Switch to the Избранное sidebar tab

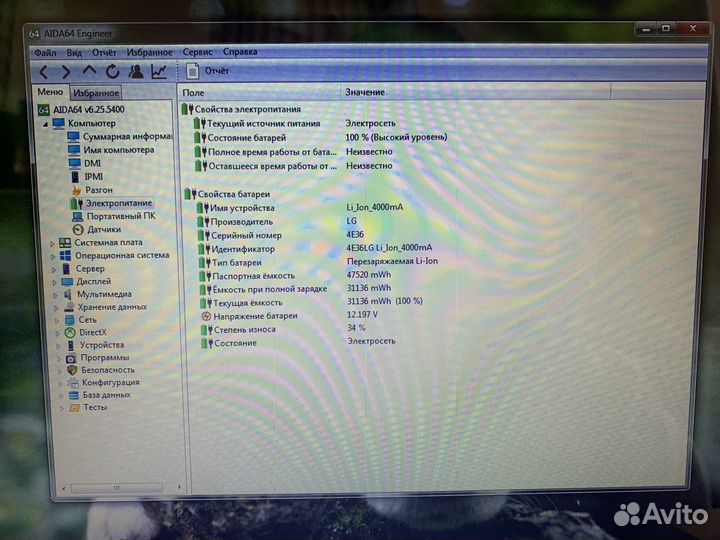(x=96, y=93)
